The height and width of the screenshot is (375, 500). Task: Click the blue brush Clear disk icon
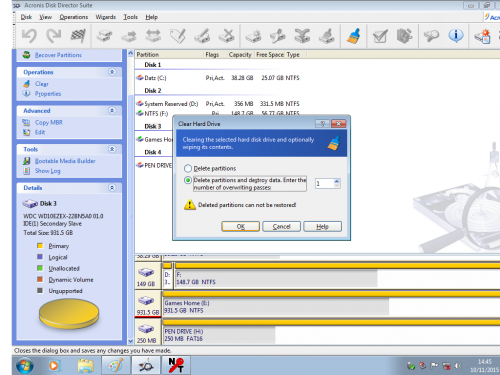(x=354, y=36)
